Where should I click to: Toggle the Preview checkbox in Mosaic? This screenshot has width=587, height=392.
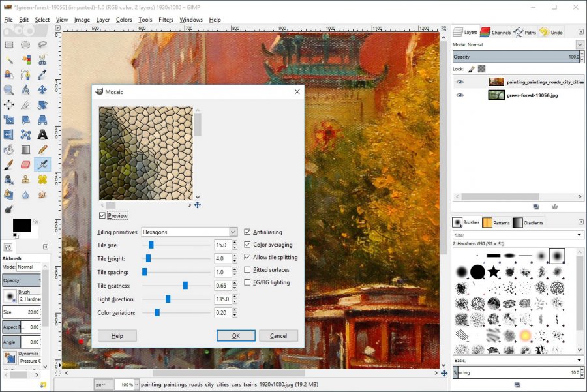click(x=102, y=215)
